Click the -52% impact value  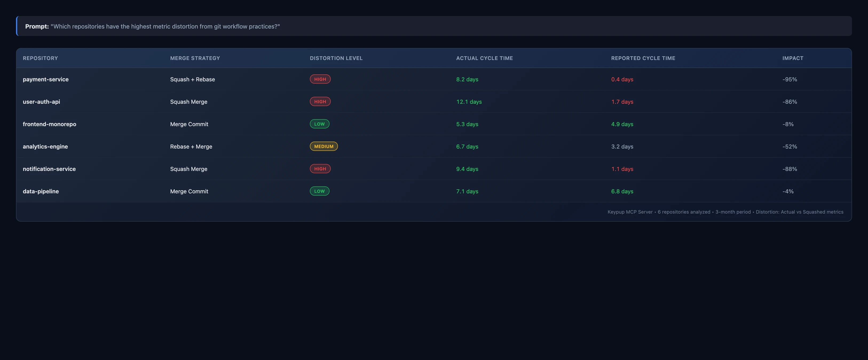coord(790,146)
